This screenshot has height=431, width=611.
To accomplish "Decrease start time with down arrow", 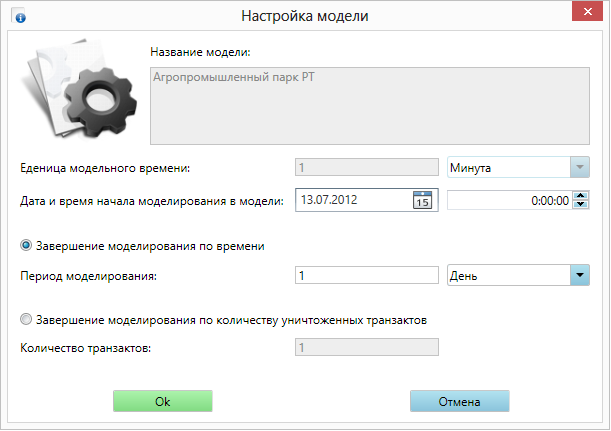I will 581,204.
